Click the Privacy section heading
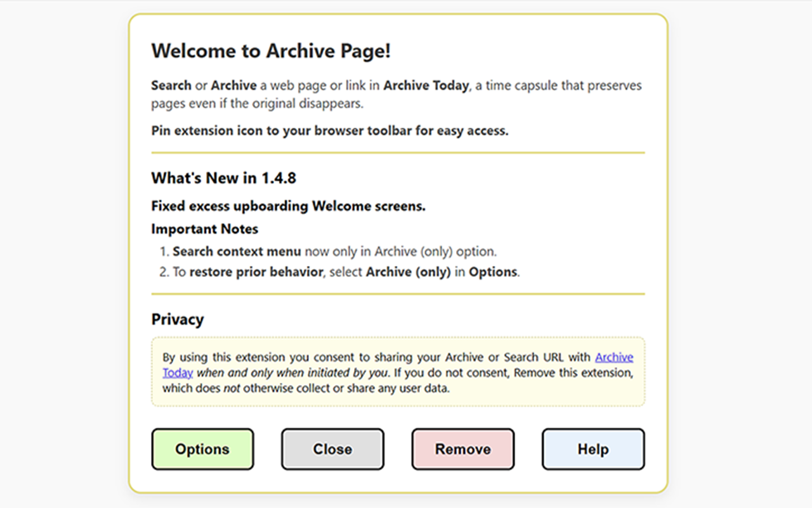 (178, 319)
